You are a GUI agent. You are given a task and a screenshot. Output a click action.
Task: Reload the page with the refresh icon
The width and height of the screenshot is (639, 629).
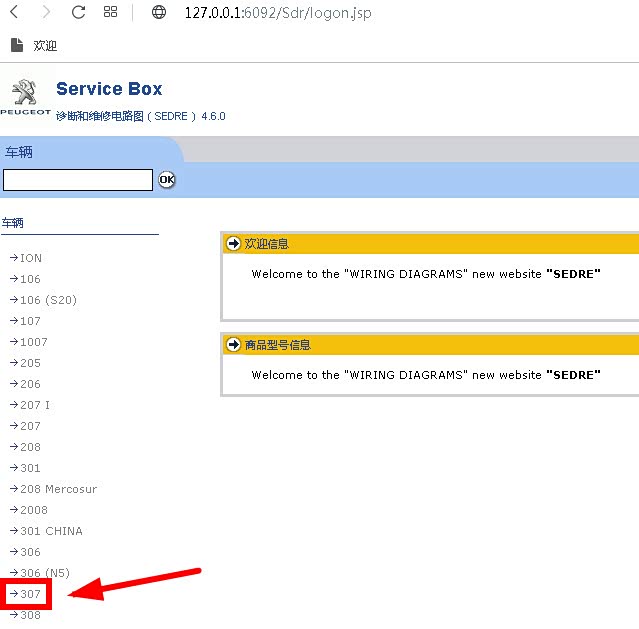pos(78,12)
